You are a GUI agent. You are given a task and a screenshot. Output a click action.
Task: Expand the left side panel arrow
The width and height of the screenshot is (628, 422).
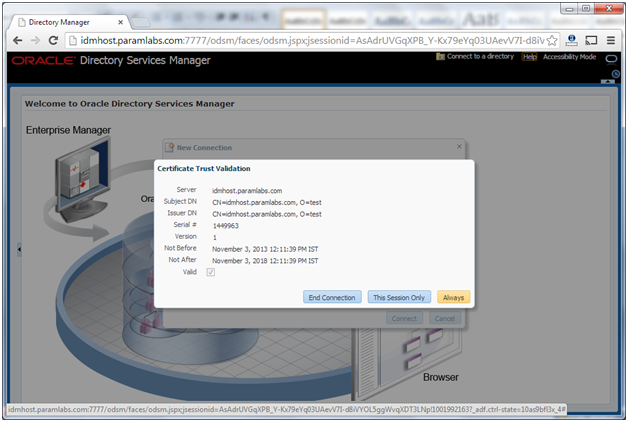[x=19, y=249]
